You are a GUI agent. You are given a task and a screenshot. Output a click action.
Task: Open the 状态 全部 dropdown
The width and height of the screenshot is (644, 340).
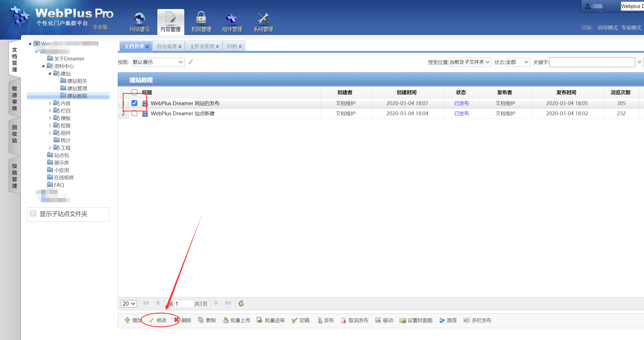point(517,62)
